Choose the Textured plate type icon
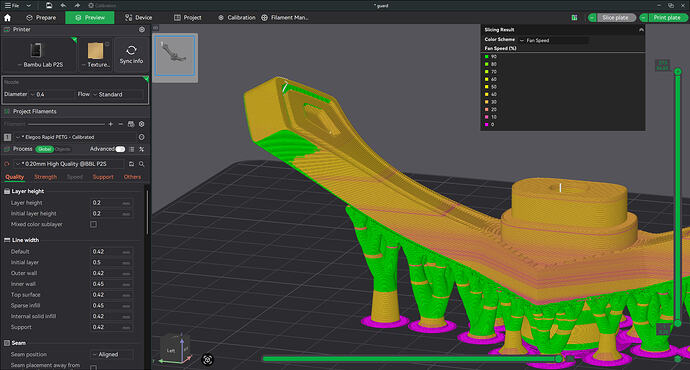 [x=95, y=51]
